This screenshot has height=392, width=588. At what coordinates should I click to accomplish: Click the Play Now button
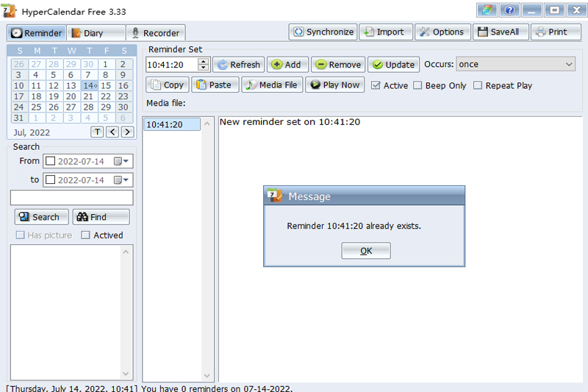335,85
